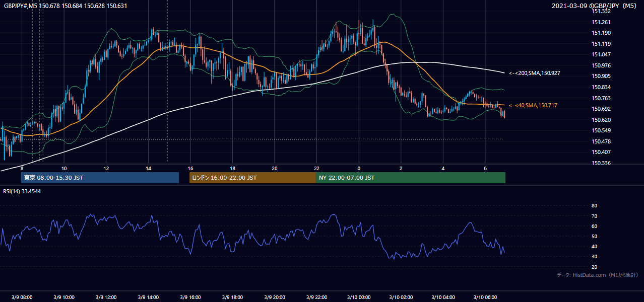This screenshot has height=302, width=644.
Task: Click hour label '12' under the price chart
Action: pos(106,168)
